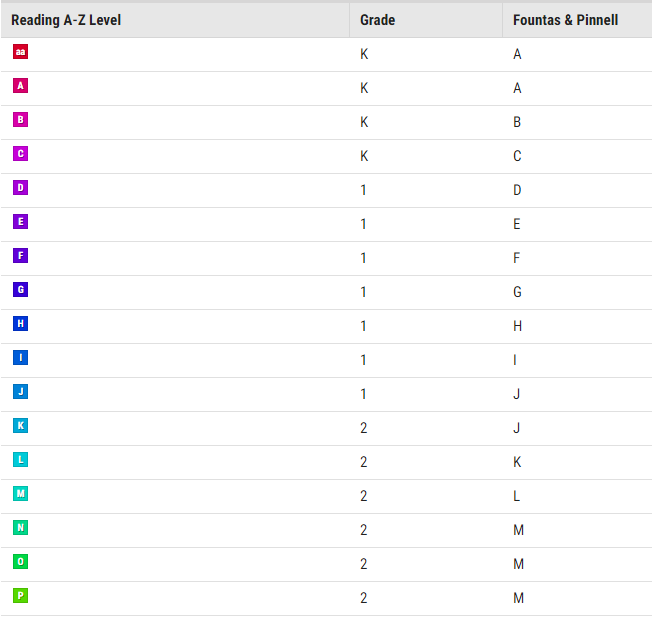Viewport: 652px width, 617px height.
Task: Select the level O badge icon
Action: 20,562
